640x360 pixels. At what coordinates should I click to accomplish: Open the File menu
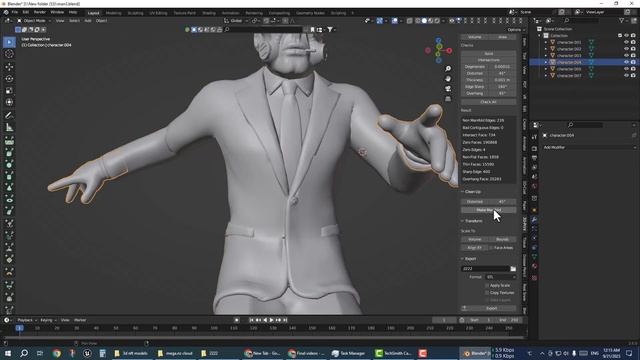click(x=15, y=12)
